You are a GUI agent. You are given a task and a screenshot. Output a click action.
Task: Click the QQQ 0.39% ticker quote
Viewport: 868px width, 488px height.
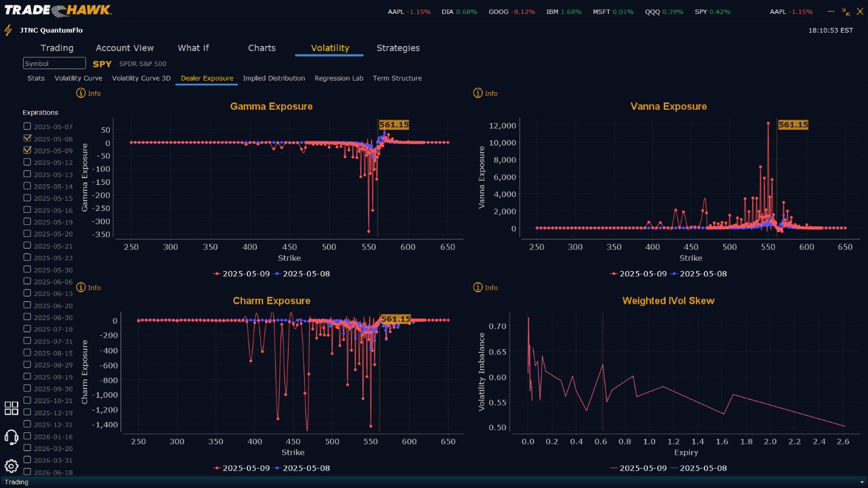(664, 12)
